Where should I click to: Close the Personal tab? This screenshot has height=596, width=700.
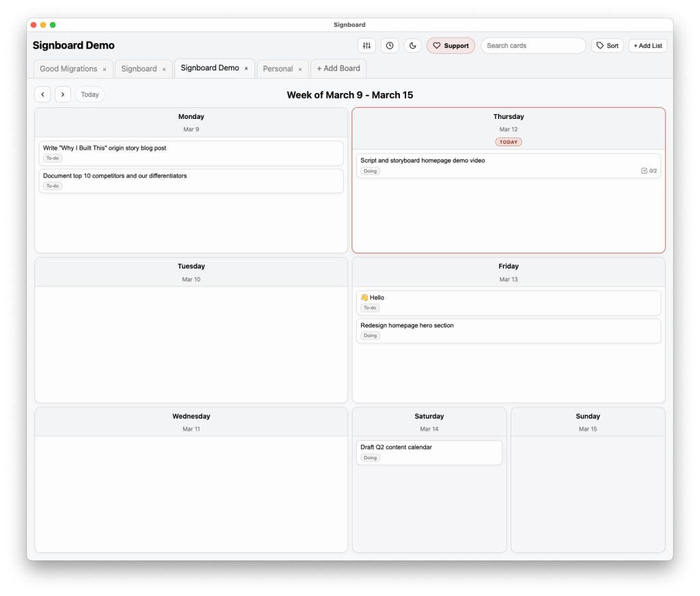[x=300, y=69]
